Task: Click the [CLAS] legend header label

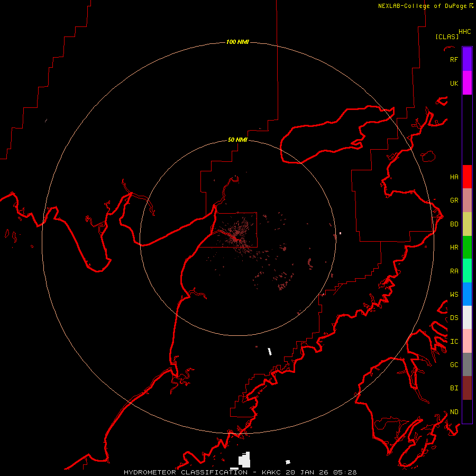Action: click(447, 36)
